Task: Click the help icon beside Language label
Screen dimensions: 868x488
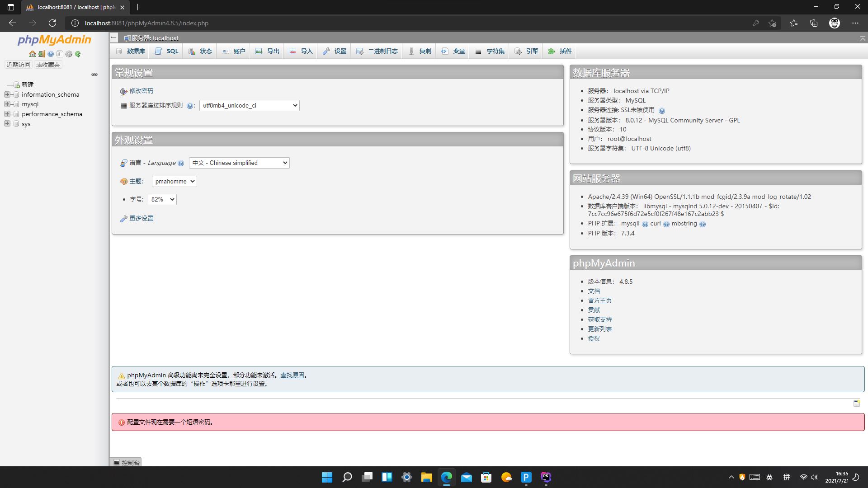Action: [181, 163]
